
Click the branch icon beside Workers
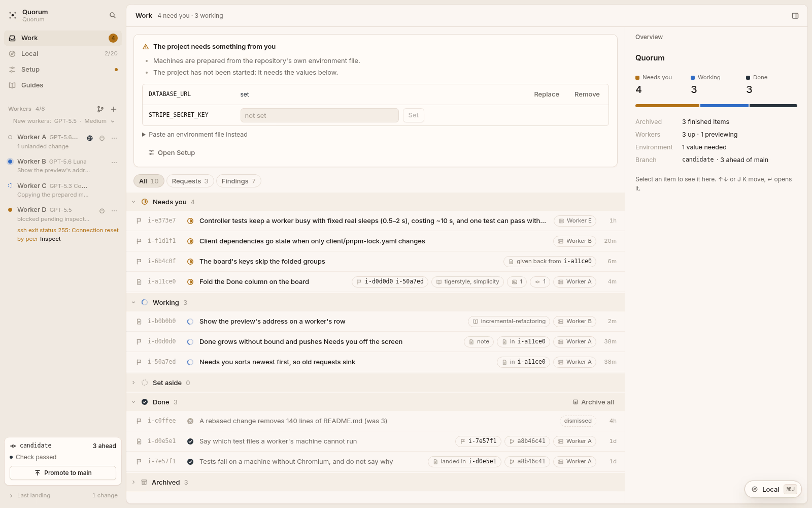pos(100,109)
